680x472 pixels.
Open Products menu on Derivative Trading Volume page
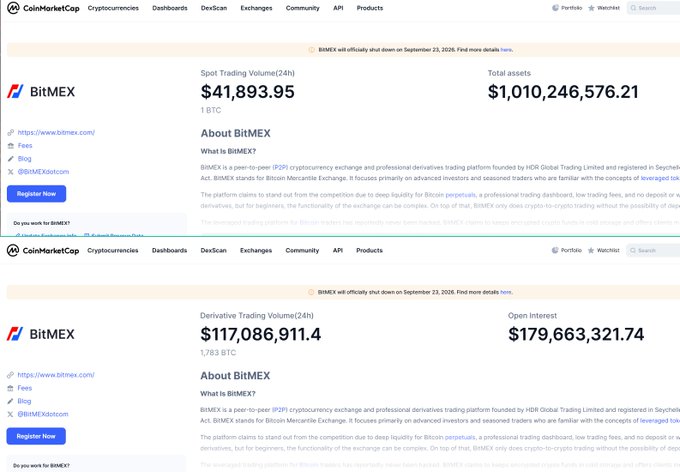click(369, 251)
